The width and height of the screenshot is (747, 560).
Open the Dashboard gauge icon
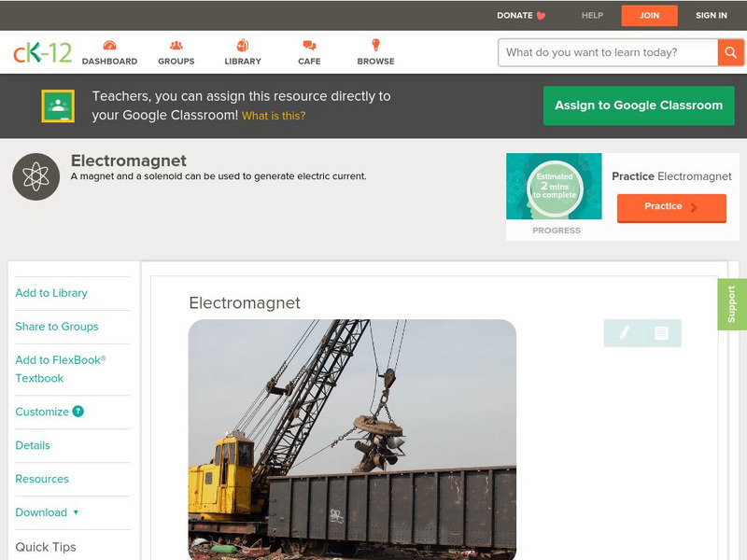click(109, 46)
